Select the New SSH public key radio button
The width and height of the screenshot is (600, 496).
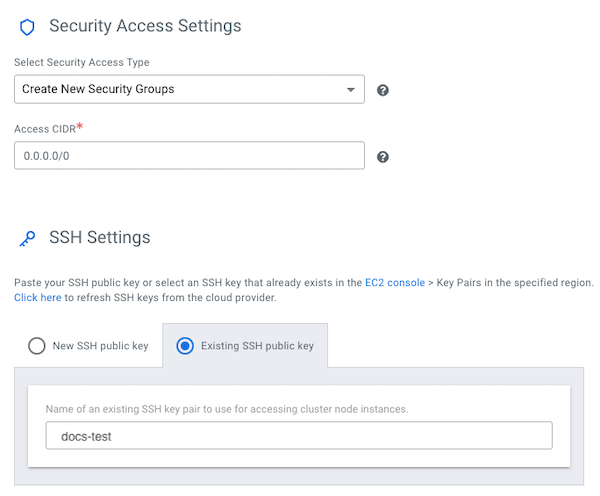[x=37, y=346]
